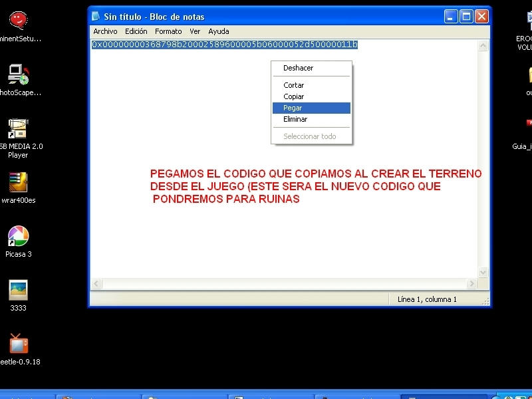Run the EminentSetu installer icon

pos(18,19)
